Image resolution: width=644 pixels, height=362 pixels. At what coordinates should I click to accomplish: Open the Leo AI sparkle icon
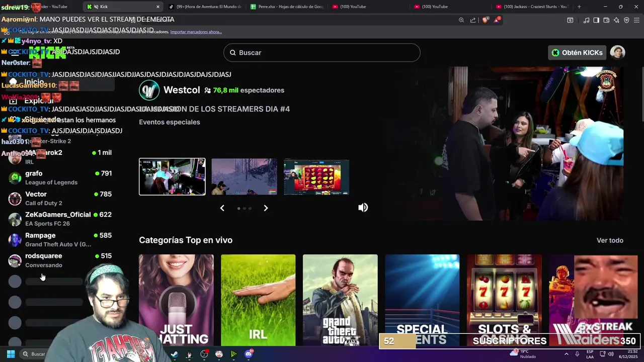[x=616, y=20]
